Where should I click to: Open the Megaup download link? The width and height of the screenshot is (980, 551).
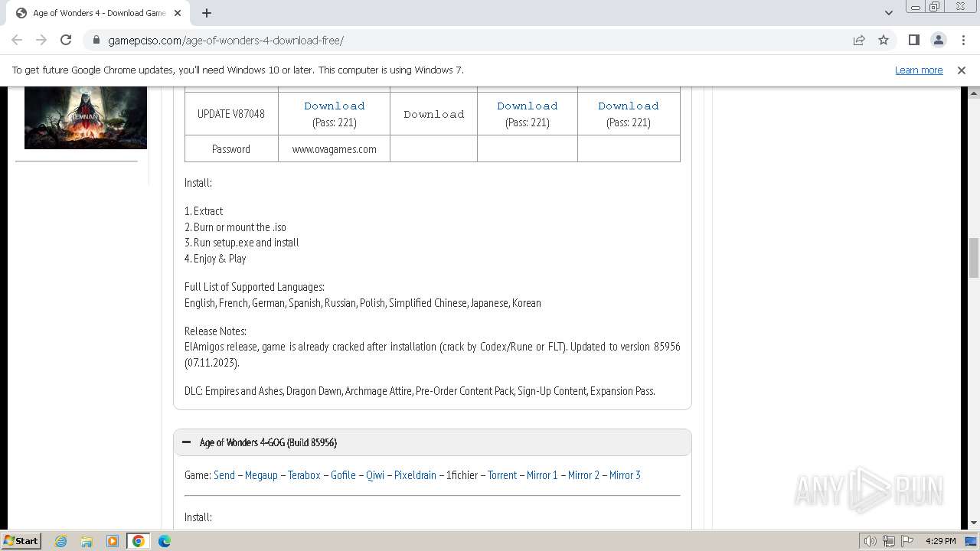261,475
